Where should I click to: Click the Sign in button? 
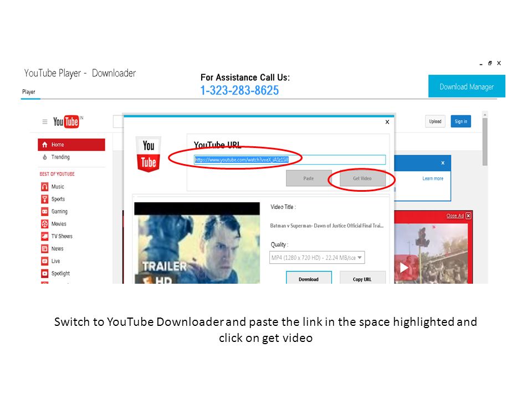click(x=461, y=121)
